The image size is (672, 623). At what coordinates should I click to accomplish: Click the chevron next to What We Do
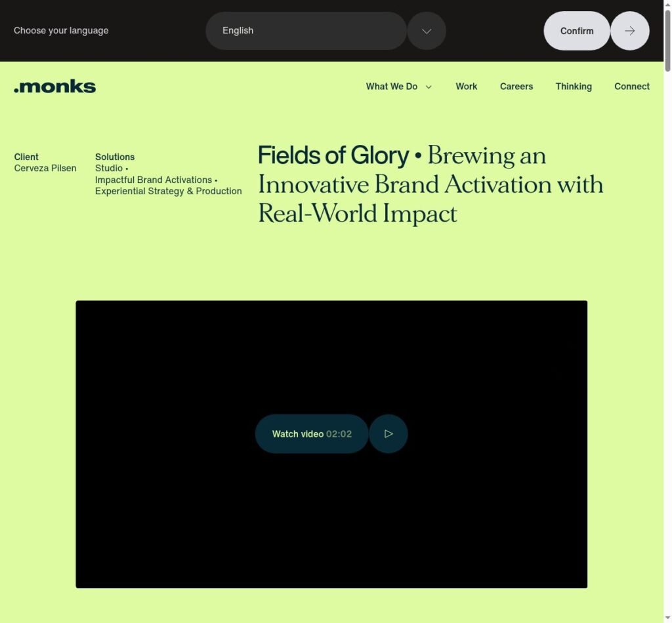click(x=429, y=87)
